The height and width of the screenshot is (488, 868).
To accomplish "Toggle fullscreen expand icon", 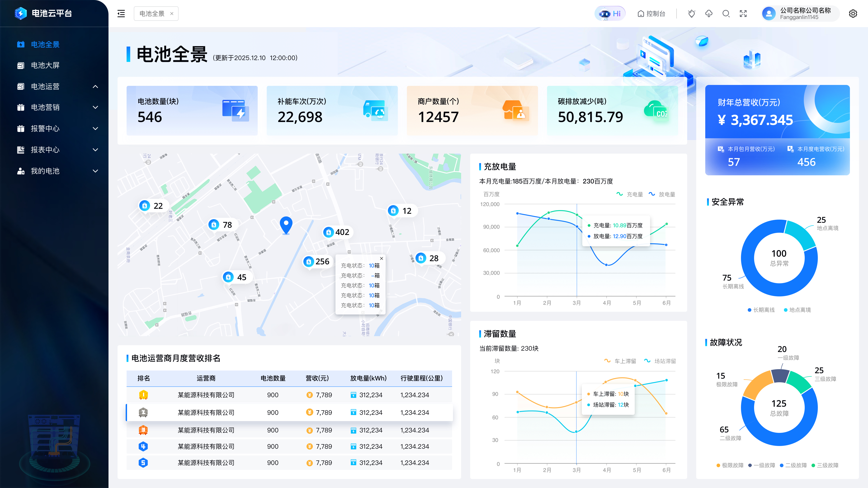I will [743, 14].
